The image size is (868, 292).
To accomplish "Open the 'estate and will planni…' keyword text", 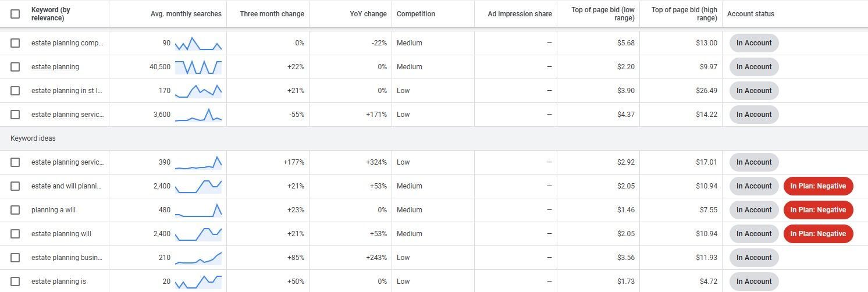I will tap(67, 186).
